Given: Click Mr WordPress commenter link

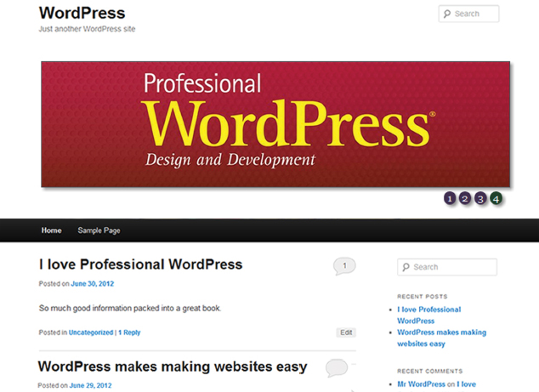Looking at the screenshot, I should point(421,384).
